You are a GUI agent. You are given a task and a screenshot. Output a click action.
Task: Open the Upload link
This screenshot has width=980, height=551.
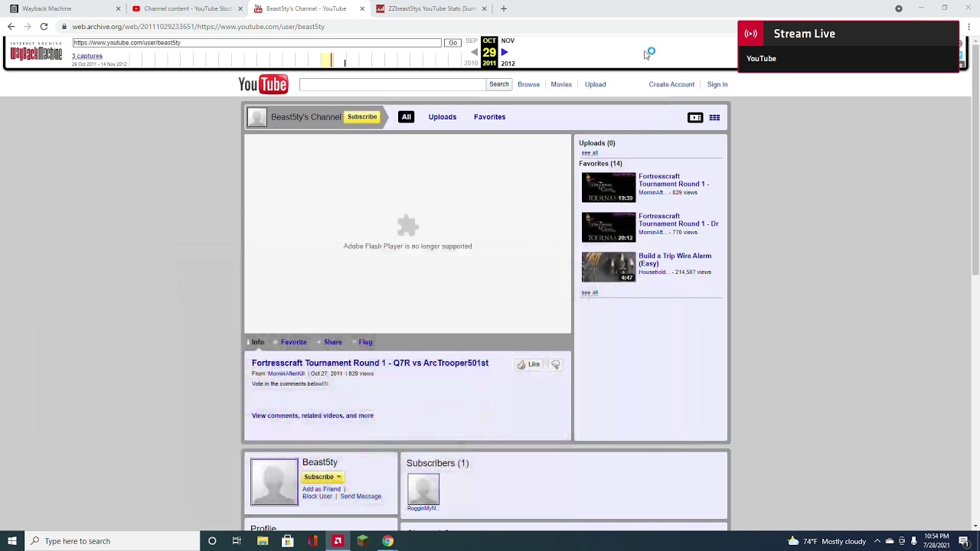coord(595,84)
